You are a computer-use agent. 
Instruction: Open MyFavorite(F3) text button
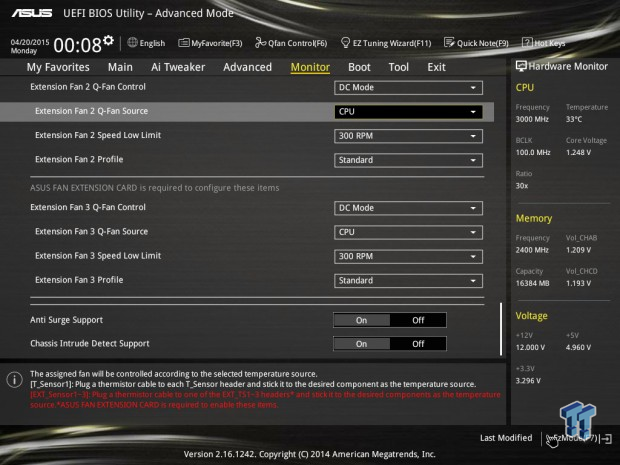pyautogui.click(x=217, y=43)
